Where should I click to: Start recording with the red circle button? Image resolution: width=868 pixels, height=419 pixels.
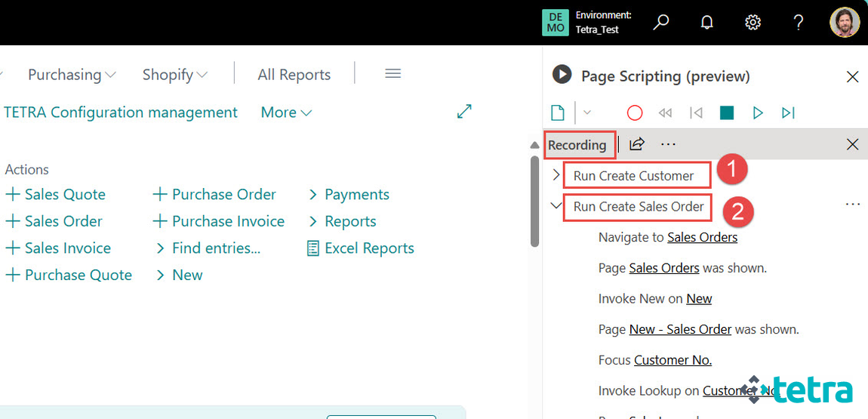[634, 113]
